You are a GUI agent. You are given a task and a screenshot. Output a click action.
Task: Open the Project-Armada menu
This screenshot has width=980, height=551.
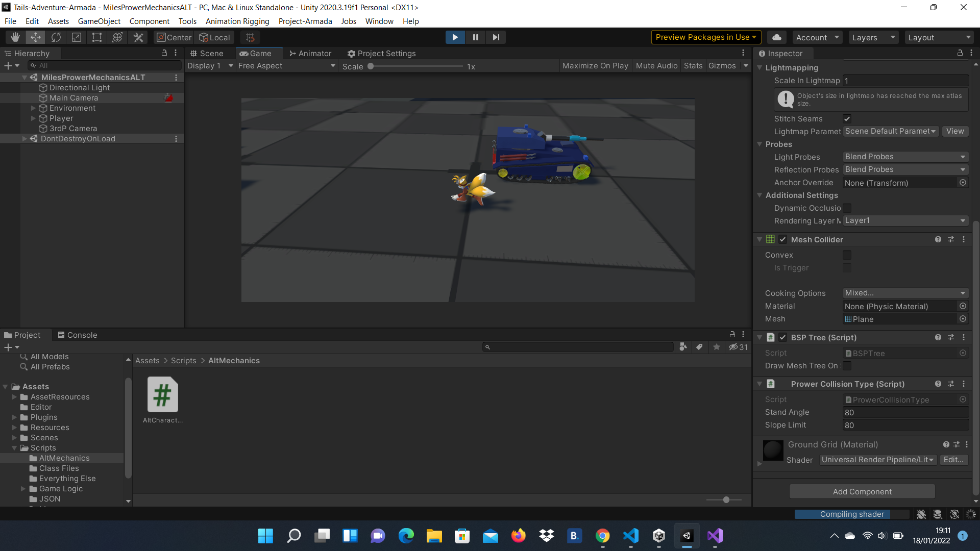pos(305,21)
